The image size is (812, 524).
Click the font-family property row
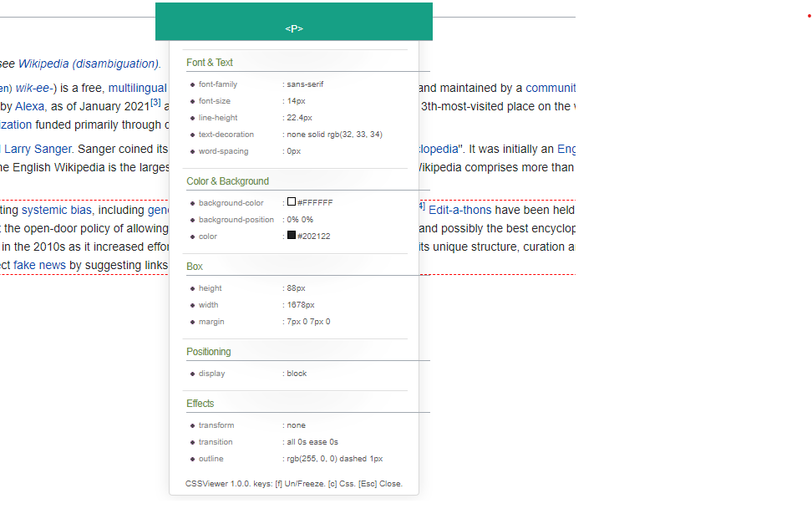pyautogui.click(x=218, y=84)
